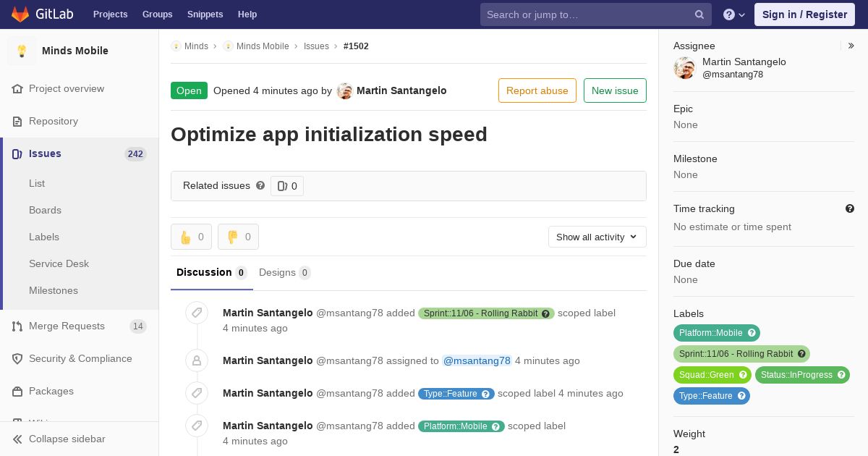Open Boards in the sidebar
Viewport: 868px width, 456px height.
tap(45, 210)
